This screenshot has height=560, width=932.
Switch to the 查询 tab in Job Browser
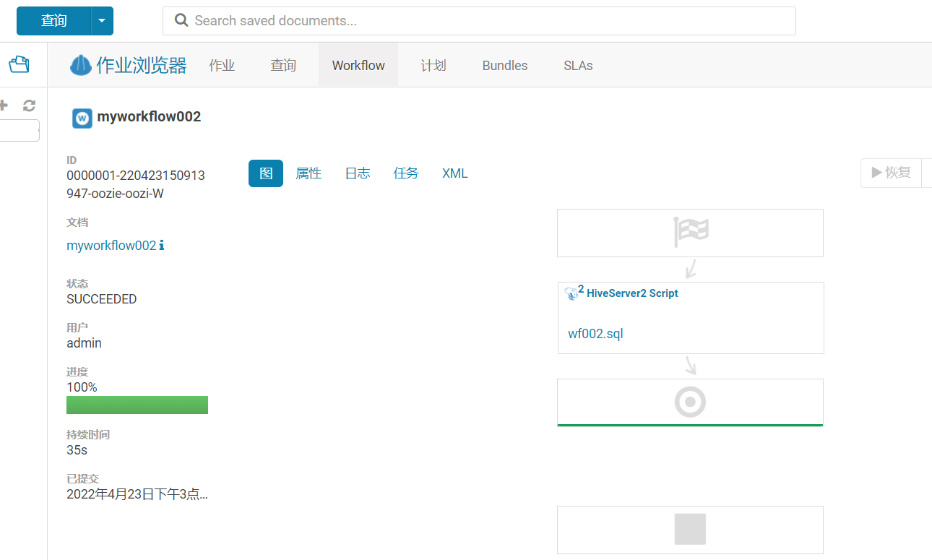[x=283, y=65]
